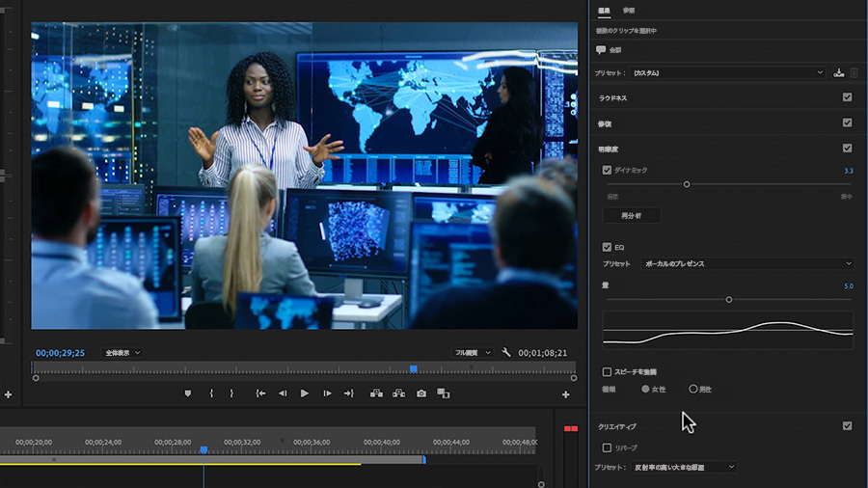
Task: Click the Mark In bracket icon
Action: [211, 393]
